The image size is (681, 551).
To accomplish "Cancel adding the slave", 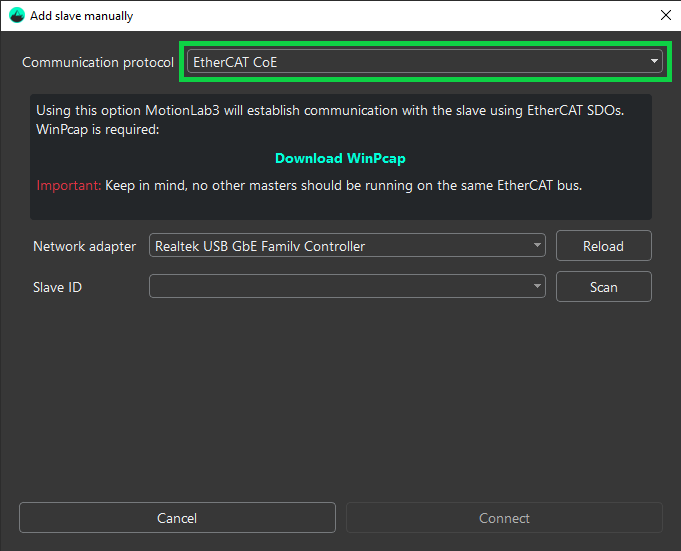I will click(177, 518).
